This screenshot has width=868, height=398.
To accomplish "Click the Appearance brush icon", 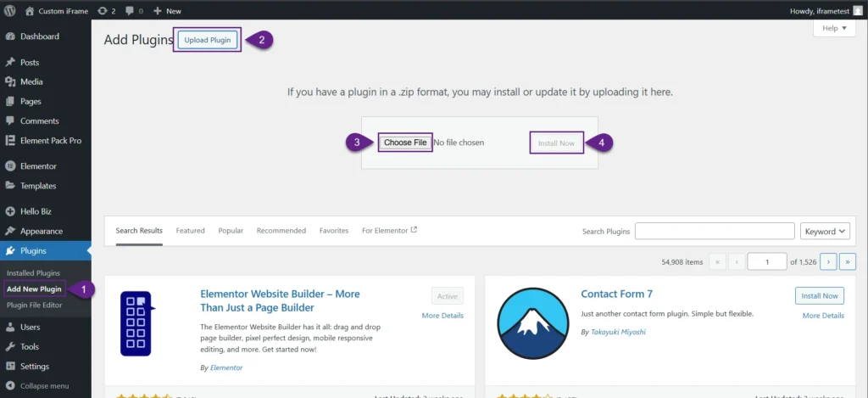I will [10, 231].
